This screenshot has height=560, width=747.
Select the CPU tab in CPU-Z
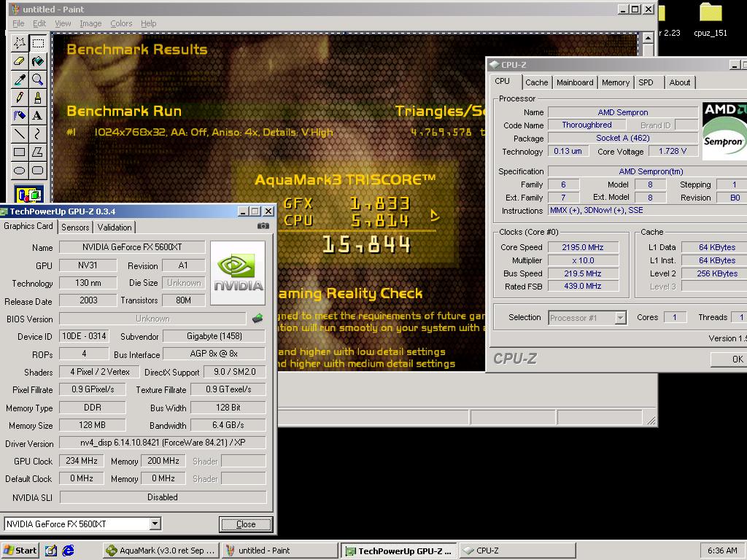502,82
